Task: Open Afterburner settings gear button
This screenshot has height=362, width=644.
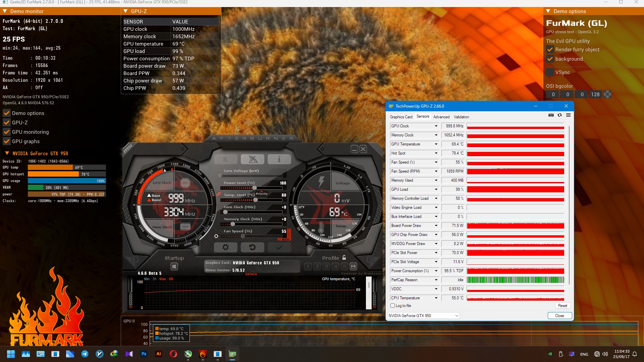Action: [x=225, y=247]
